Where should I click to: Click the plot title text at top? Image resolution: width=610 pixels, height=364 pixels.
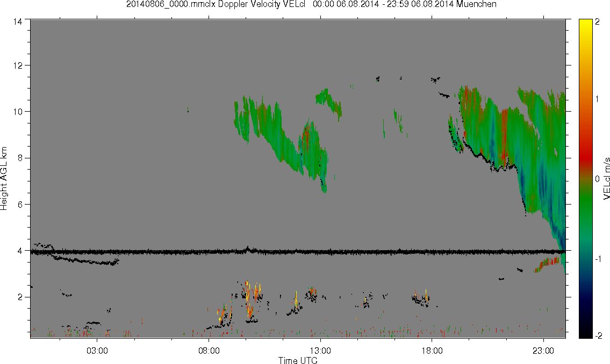point(311,4)
